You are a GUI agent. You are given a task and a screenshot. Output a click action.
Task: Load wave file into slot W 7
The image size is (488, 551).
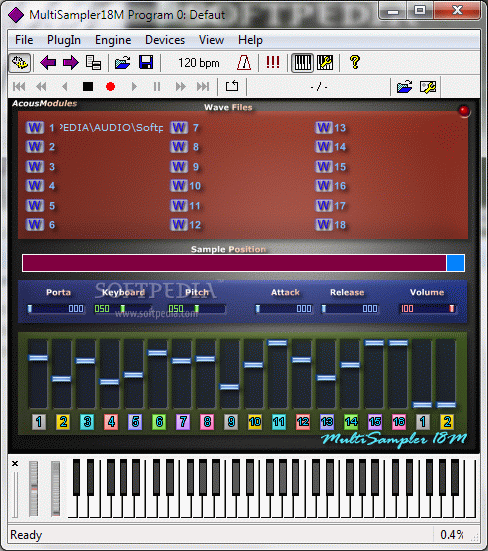[179, 128]
